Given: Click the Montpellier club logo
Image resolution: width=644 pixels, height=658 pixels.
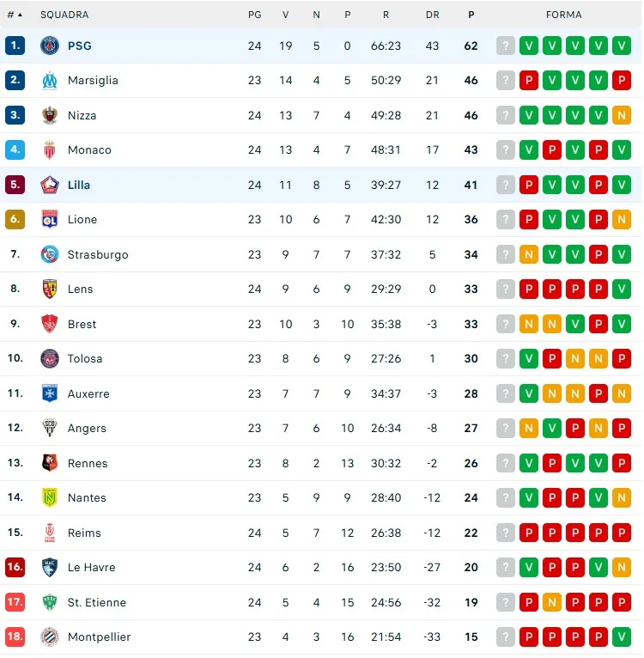Looking at the screenshot, I should [50, 637].
